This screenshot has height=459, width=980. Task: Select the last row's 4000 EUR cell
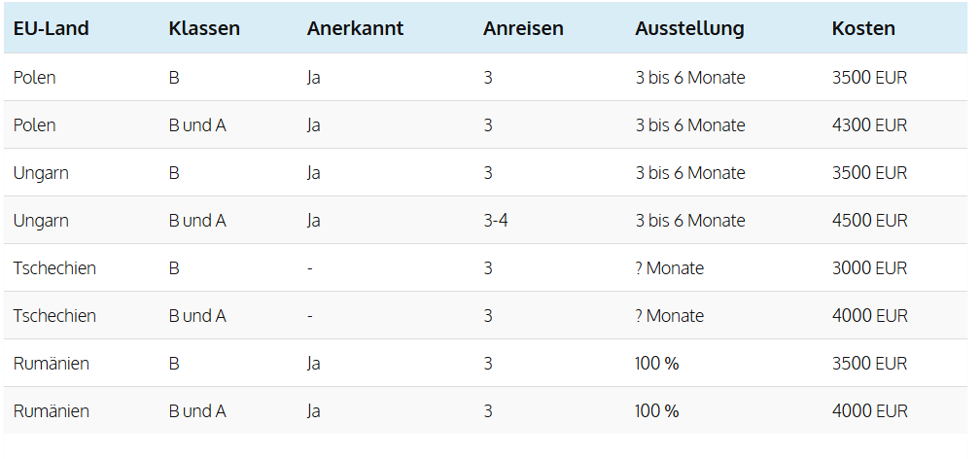(x=869, y=411)
